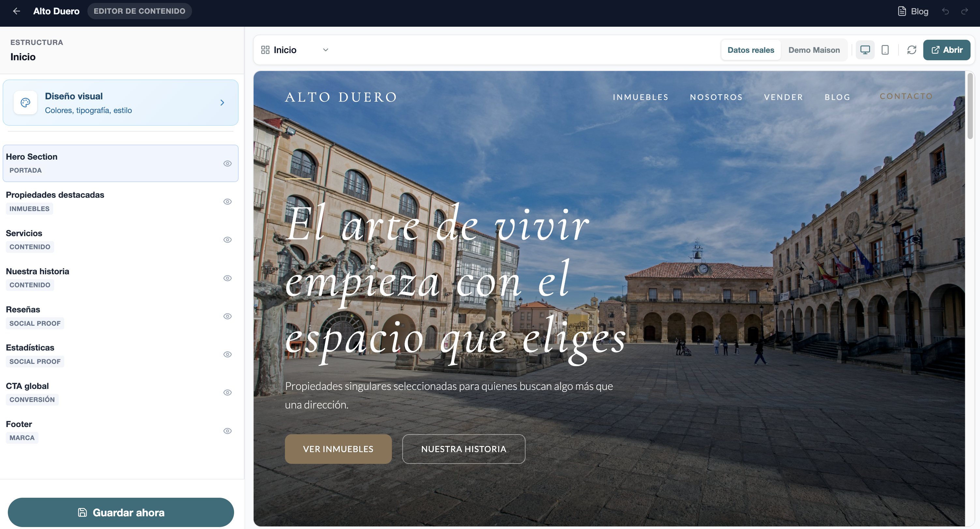
Task: Toggle Propiedades destacadas visibility eye
Action: pyautogui.click(x=228, y=201)
